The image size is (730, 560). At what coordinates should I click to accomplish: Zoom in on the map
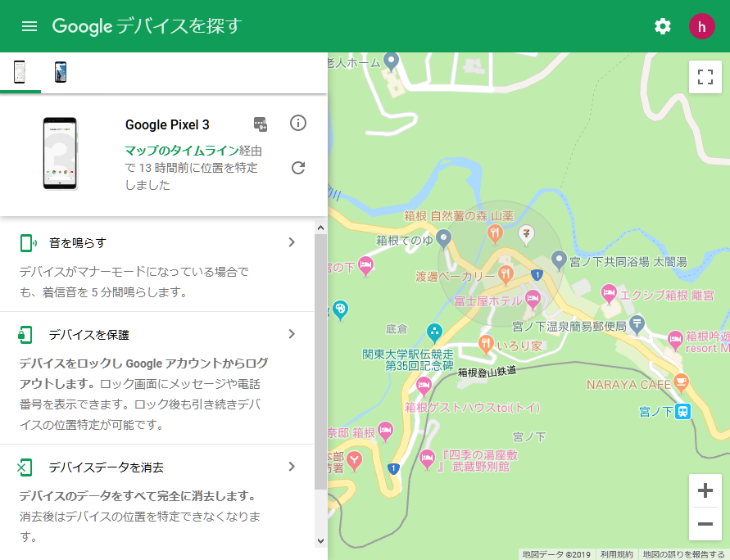pyautogui.click(x=705, y=491)
